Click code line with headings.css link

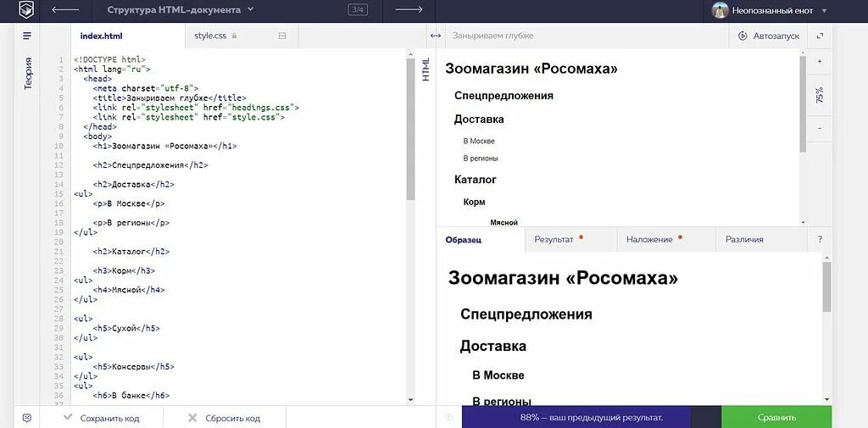(x=196, y=108)
